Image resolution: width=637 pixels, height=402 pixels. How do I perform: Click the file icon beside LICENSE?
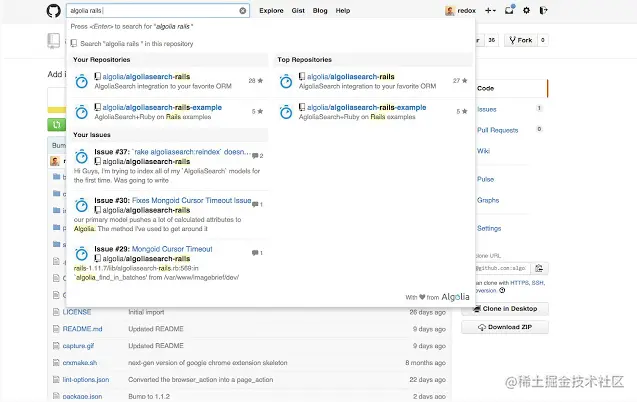point(56,312)
